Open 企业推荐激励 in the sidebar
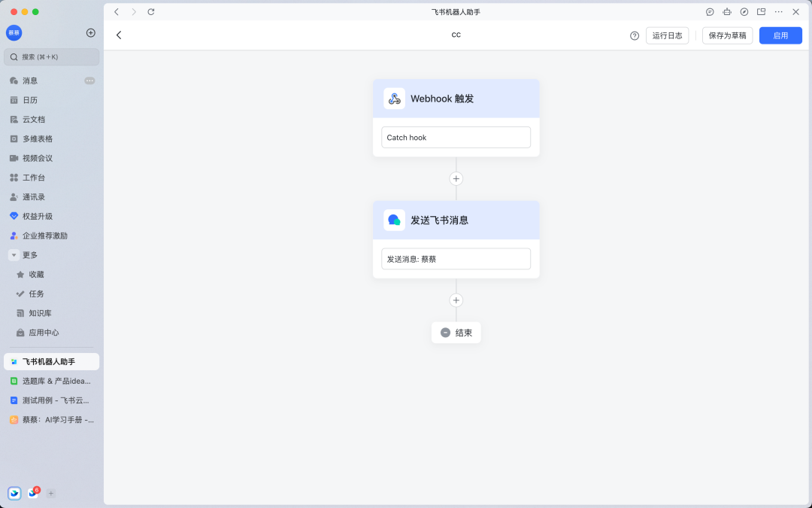The width and height of the screenshot is (812, 508). pyautogui.click(x=51, y=236)
